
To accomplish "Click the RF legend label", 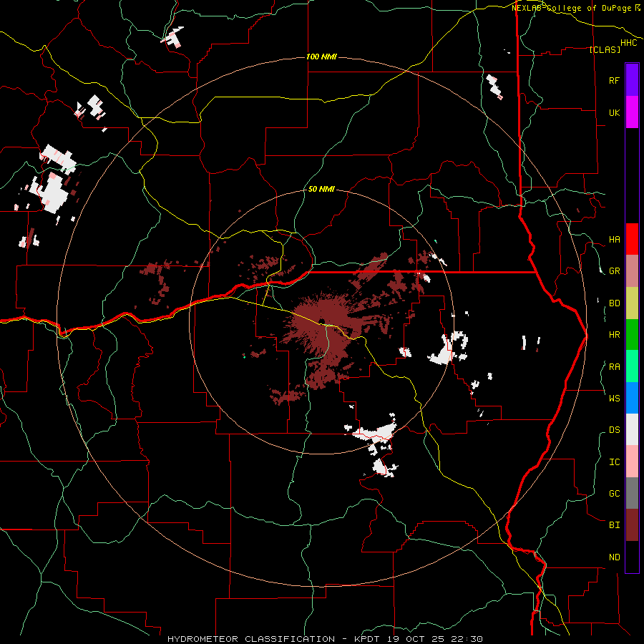I will [614, 80].
